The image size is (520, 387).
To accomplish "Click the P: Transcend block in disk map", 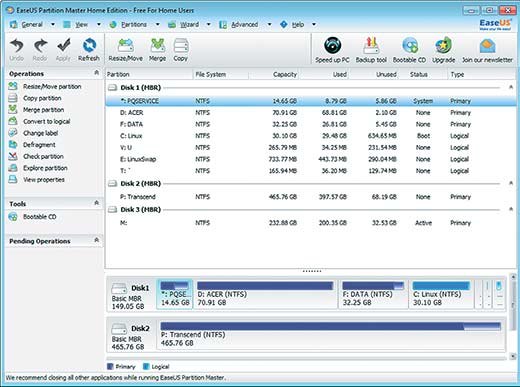I will tap(330, 335).
